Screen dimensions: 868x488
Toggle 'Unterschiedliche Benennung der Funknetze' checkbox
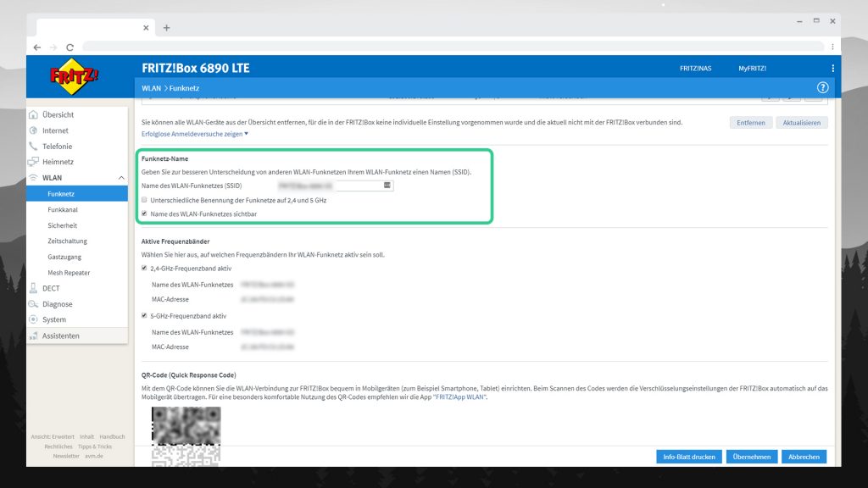point(144,200)
